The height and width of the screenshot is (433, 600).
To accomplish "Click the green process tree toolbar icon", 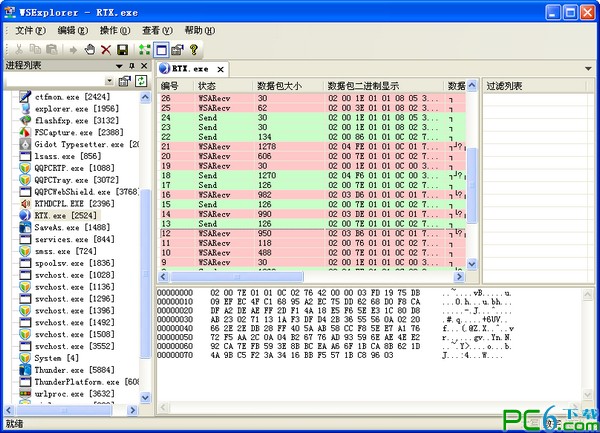I will pos(144,49).
